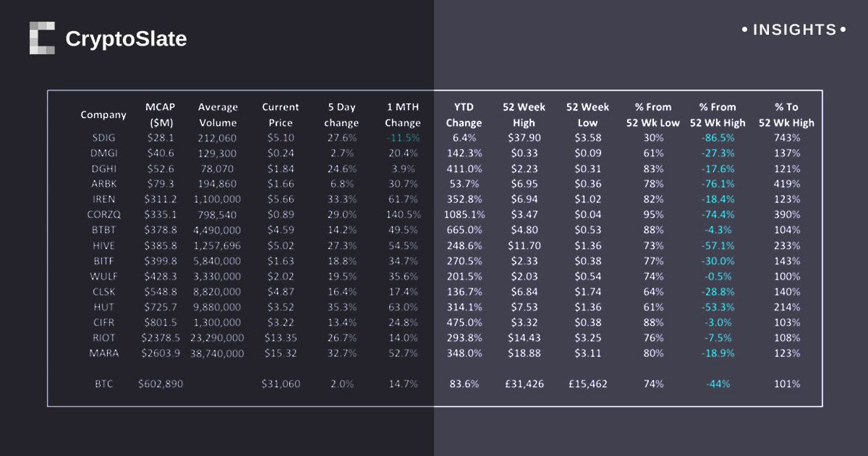868x456 pixels.
Task: Click the 52 Week High header
Action: pyautogui.click(x=524, y=114)
